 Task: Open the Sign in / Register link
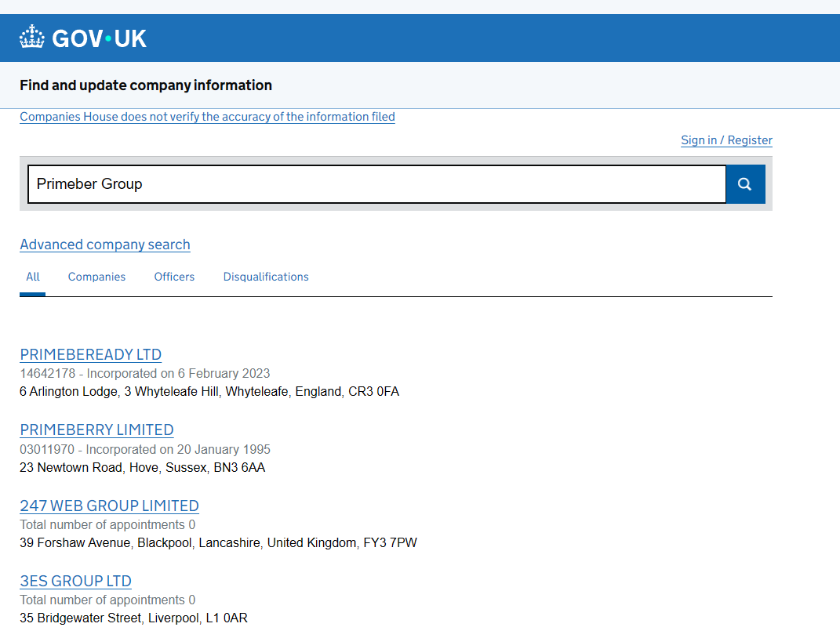[x=726, y=140]
